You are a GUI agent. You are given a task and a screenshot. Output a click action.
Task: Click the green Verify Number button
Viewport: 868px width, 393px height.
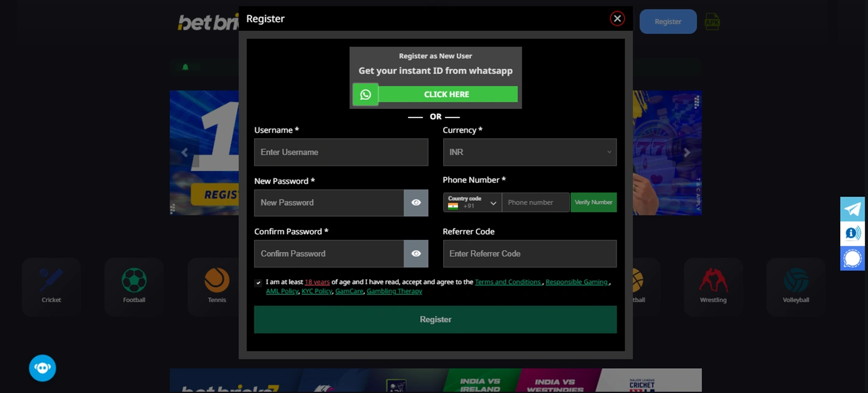(x=593, y=202)
